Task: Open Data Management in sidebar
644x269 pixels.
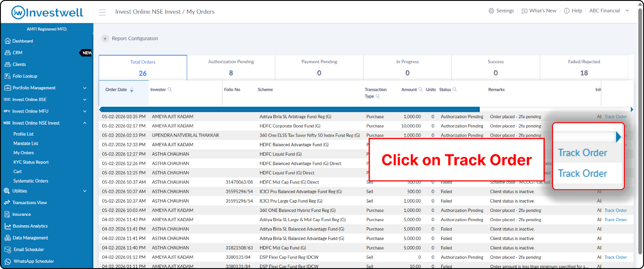Action: 30,238
